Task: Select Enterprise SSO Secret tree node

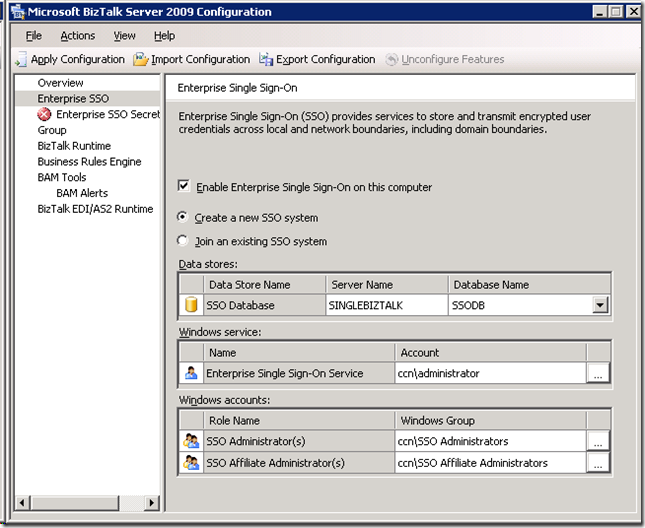Action: click(x=108, y=114)
